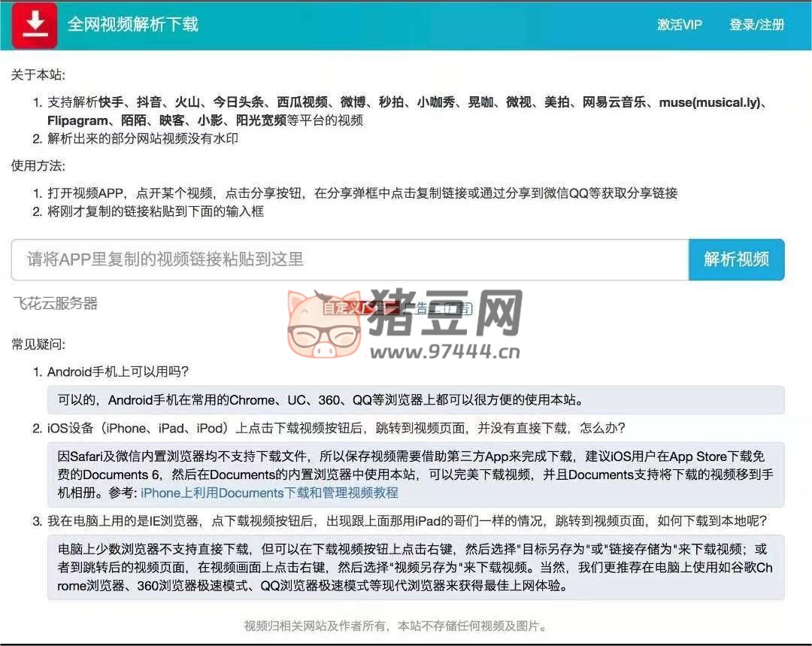Viewport: 812px width, 646px height.
Task: Click the footer copyright notice text
Action: tap(396, 626)
